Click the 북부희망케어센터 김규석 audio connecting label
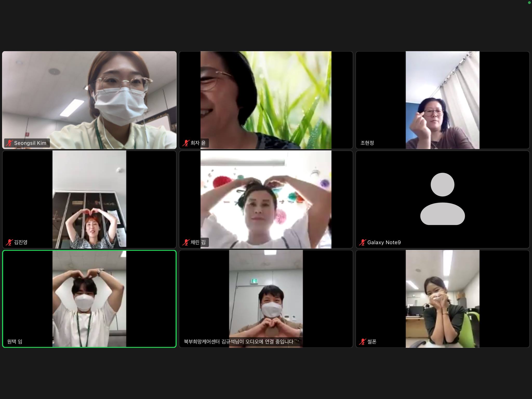This screenshot has height=399, width=532. click(x=241, y=342)
